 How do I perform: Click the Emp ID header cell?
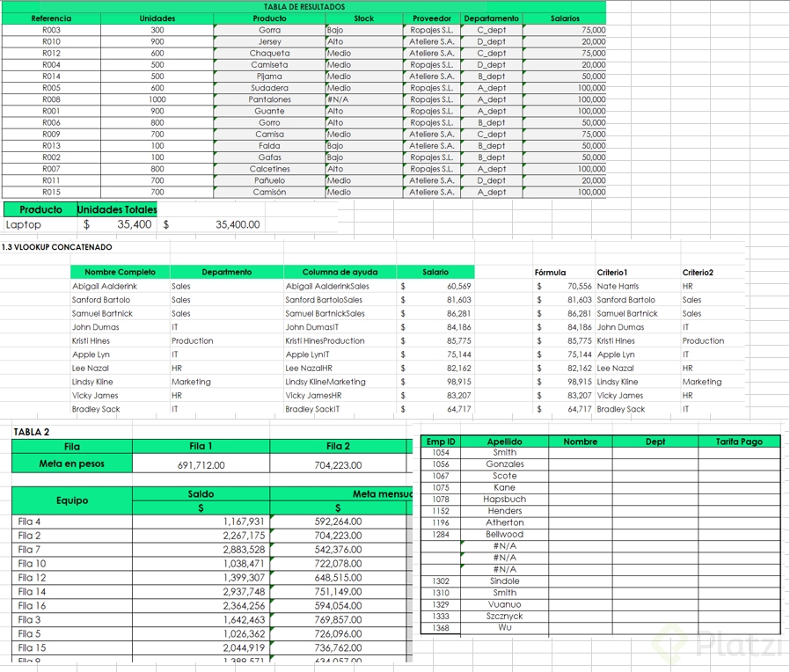pyautogui.click(x=441, y=442)
